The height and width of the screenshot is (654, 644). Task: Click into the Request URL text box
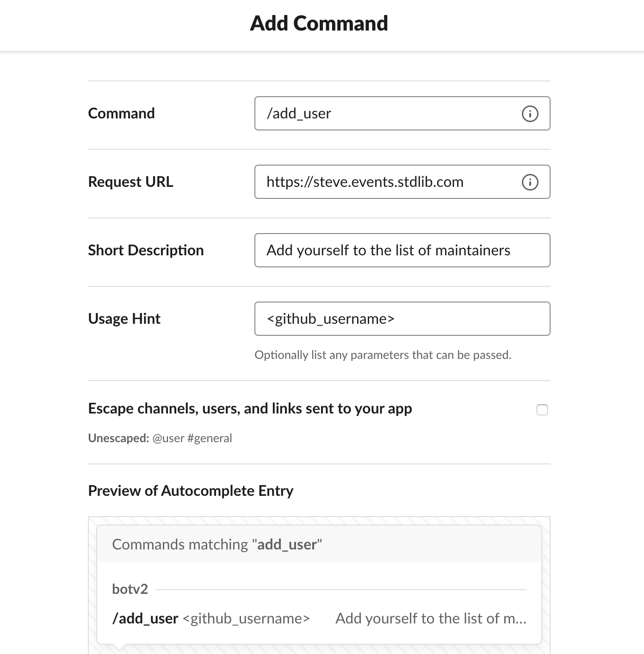(389, 182)
